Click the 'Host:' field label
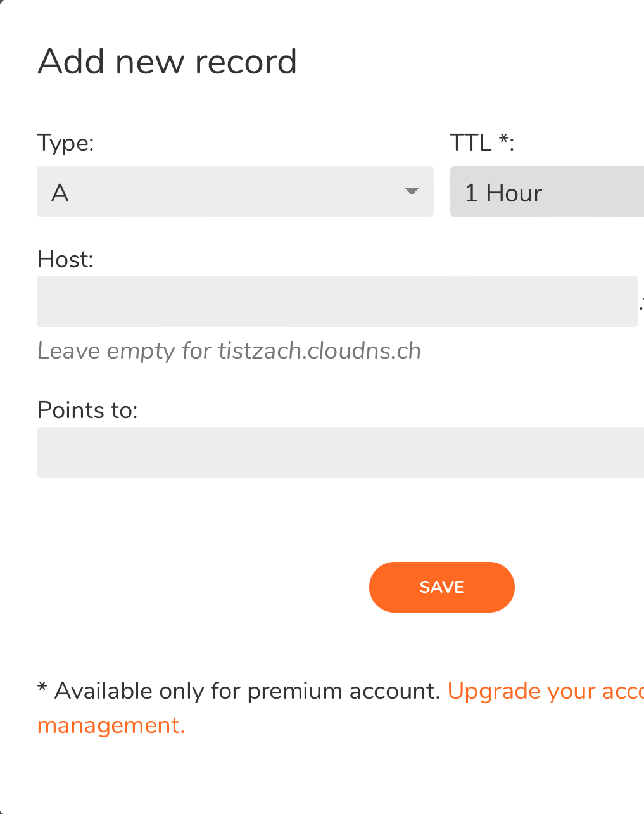 (x=65, y=259)
